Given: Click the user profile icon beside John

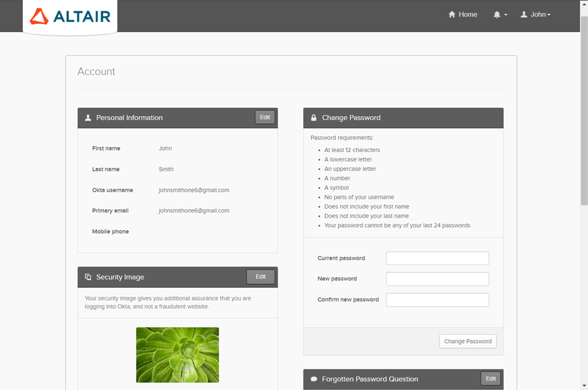Looking at the screenshot, I should click(x=524, y=15).
